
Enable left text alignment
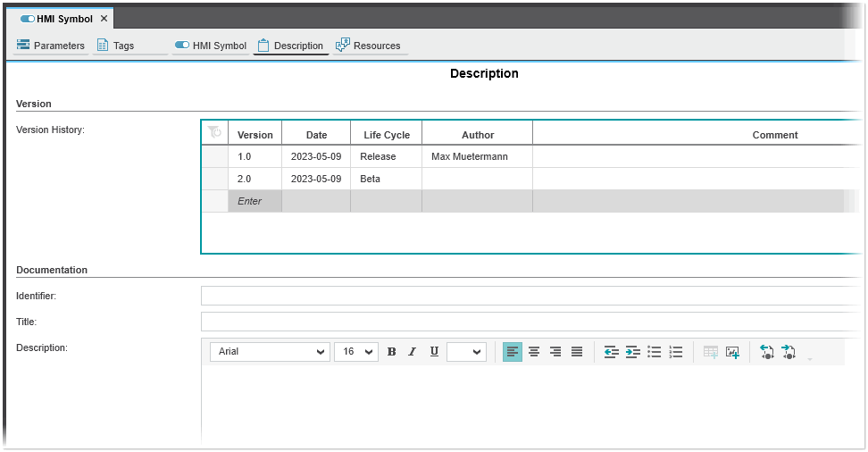point(513,352)
